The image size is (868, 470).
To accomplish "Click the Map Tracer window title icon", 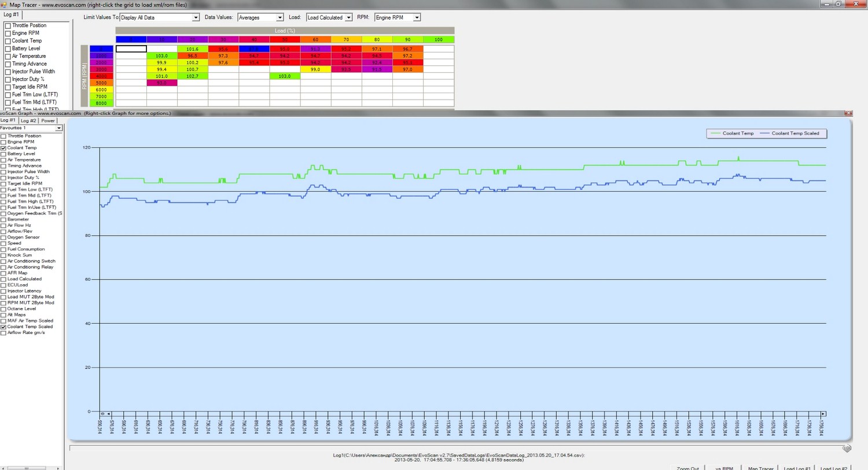I will [4, 4].
